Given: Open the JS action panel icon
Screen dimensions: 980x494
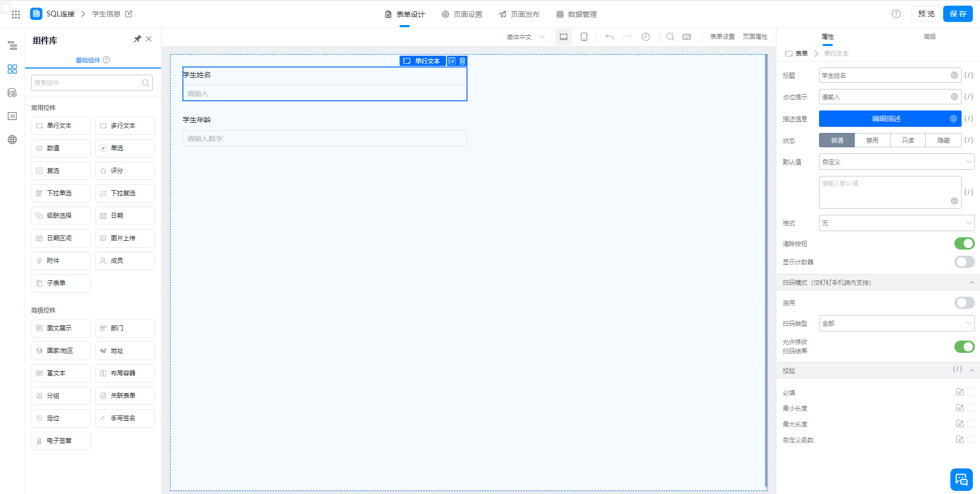Looking at the screenshot, I should click(x=12, y=116).
